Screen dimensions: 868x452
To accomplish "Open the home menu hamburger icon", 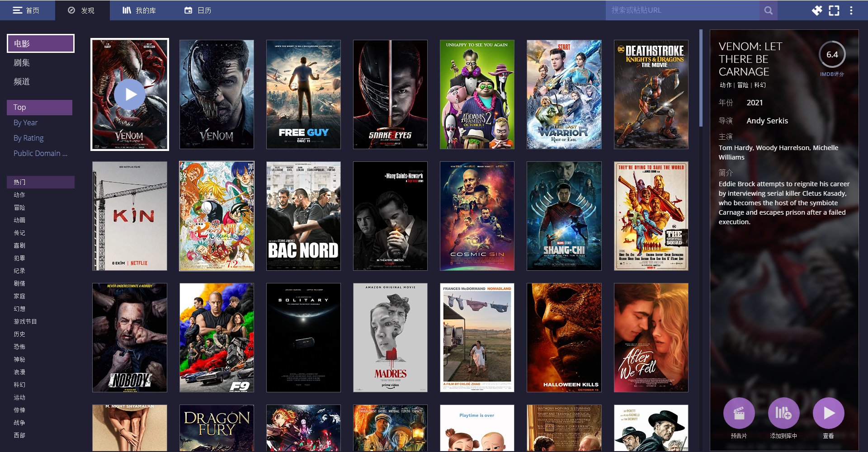I will tap(18, 10).
